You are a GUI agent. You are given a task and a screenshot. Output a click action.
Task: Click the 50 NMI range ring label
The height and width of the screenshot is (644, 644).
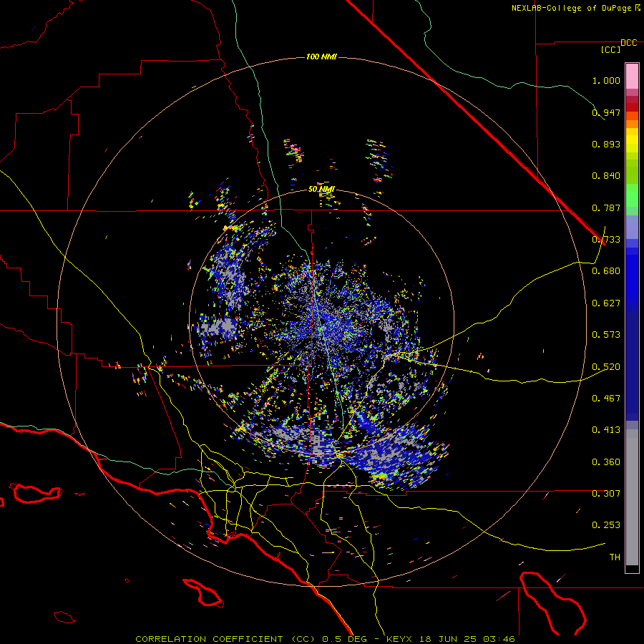pyautogui.click(x=321, y=190)
